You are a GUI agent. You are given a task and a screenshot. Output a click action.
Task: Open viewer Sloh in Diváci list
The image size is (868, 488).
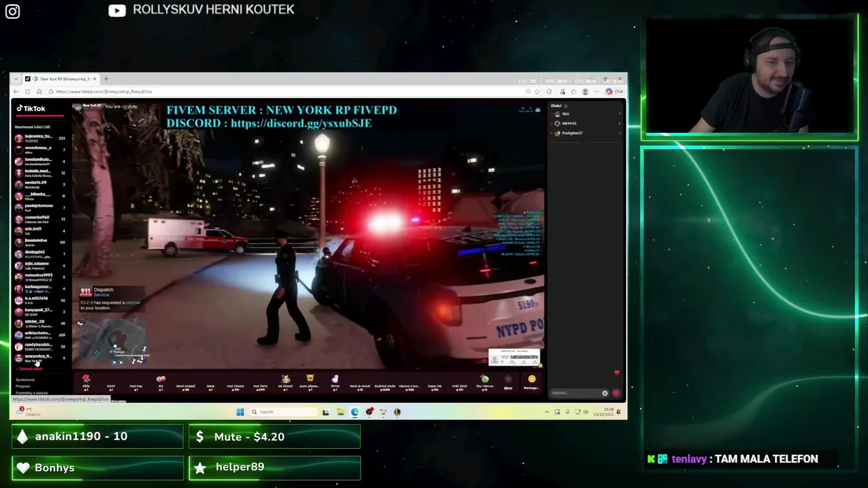pos(587,114)
